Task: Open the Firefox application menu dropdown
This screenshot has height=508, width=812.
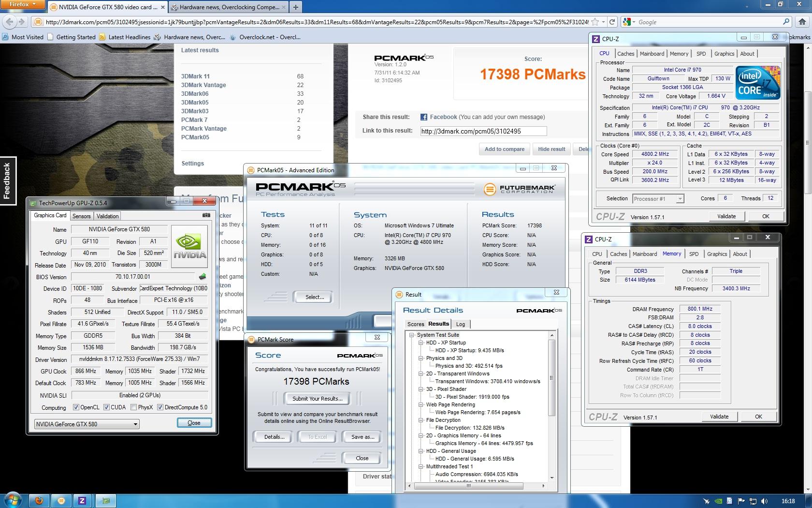Action: click(x=23, y=4)
